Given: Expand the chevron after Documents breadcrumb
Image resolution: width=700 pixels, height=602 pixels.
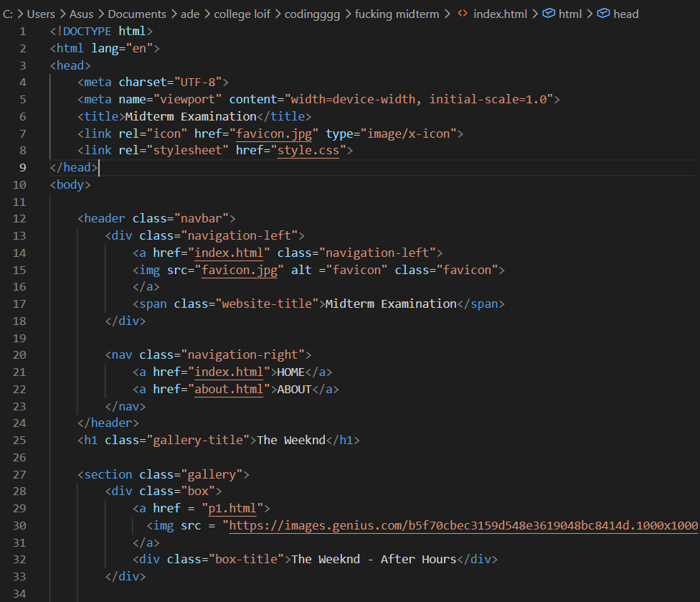Looking at the screenshot, I should pos(174,14).
